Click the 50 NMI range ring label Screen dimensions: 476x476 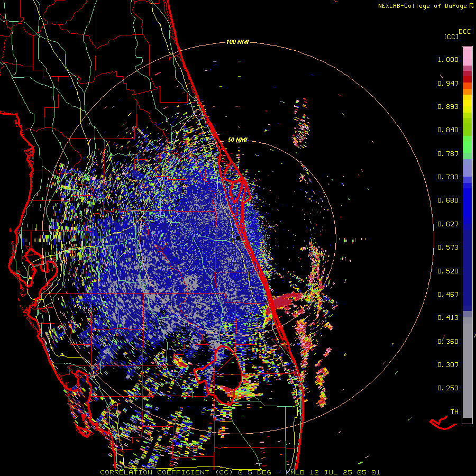237,140
